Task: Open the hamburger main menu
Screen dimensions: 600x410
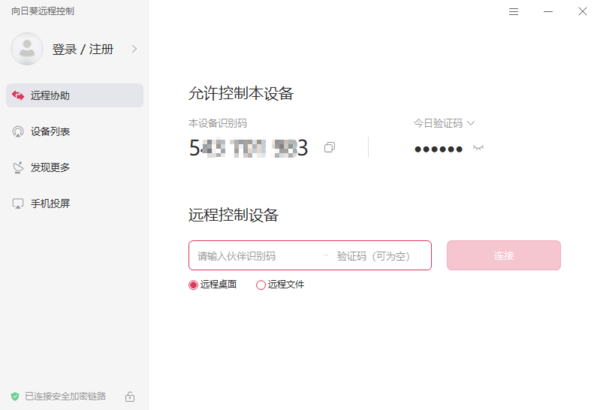Action: (513, 11)
